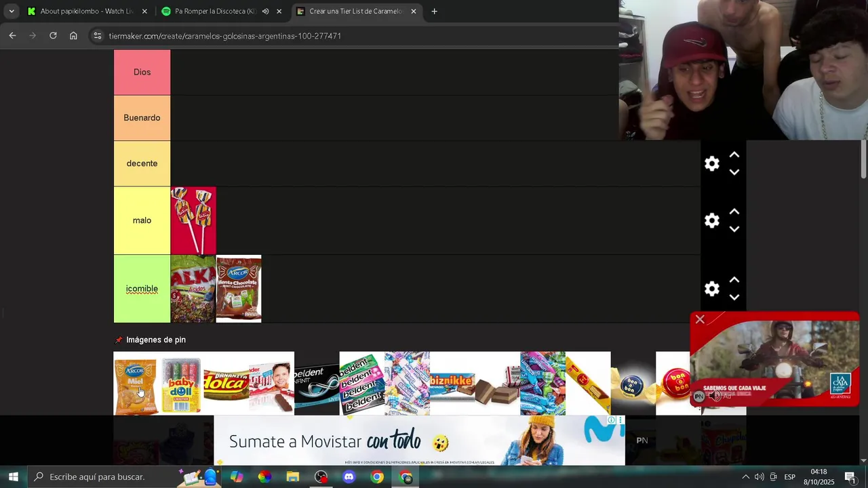Move decente row up with arrow
Viewport: 868px width, 488px height.
point(734,155)
